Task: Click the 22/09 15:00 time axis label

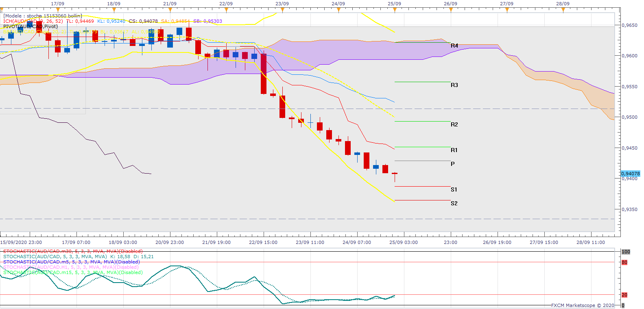Action: pos(263,242)
